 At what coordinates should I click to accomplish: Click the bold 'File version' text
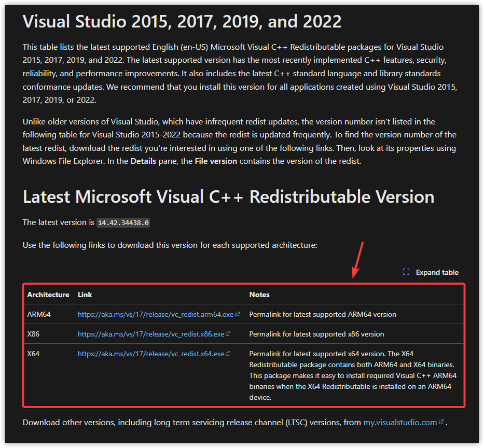[216, 161]
